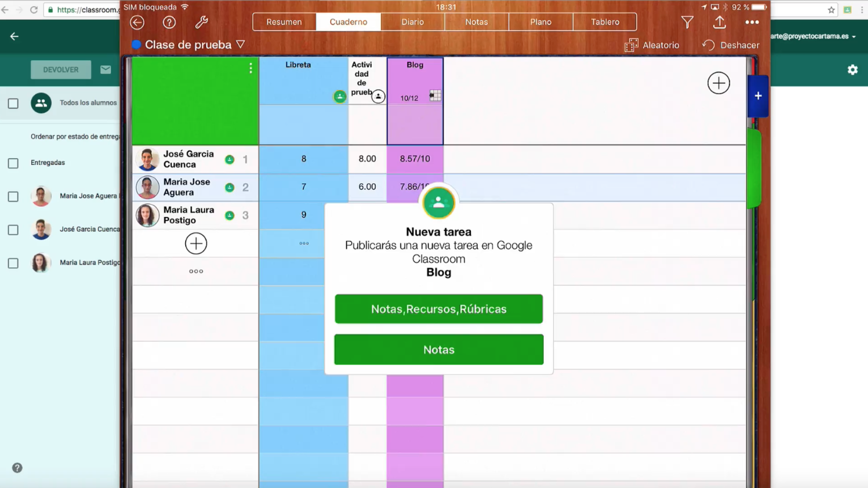This screenshot has width=868, height=488.
Task: Open Google Classroom settings gear
Action: [x=852, y=70]
